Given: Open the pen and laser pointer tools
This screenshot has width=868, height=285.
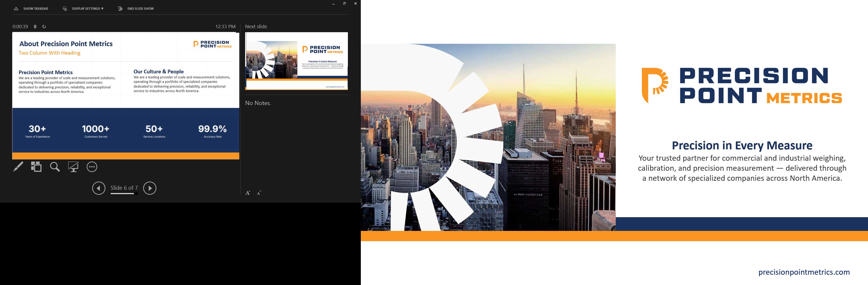Looking at the screenshot, I should click(x=18, y=167).
